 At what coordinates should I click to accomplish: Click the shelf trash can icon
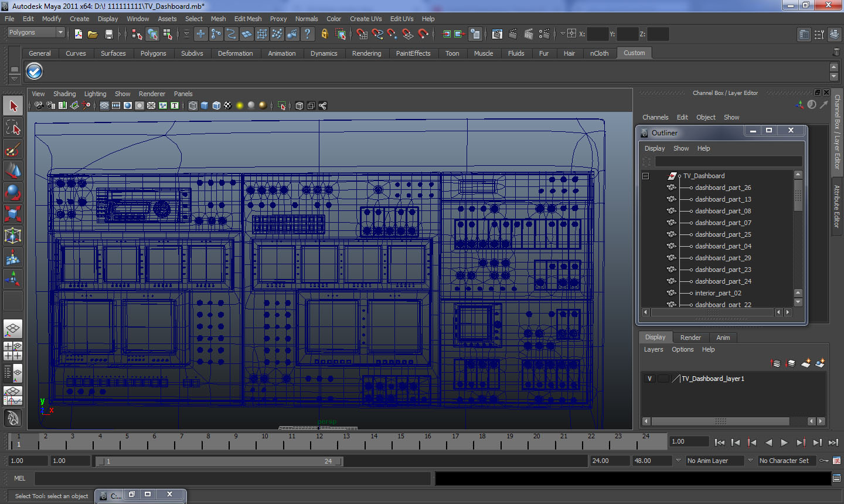click(x=836, y=52)
